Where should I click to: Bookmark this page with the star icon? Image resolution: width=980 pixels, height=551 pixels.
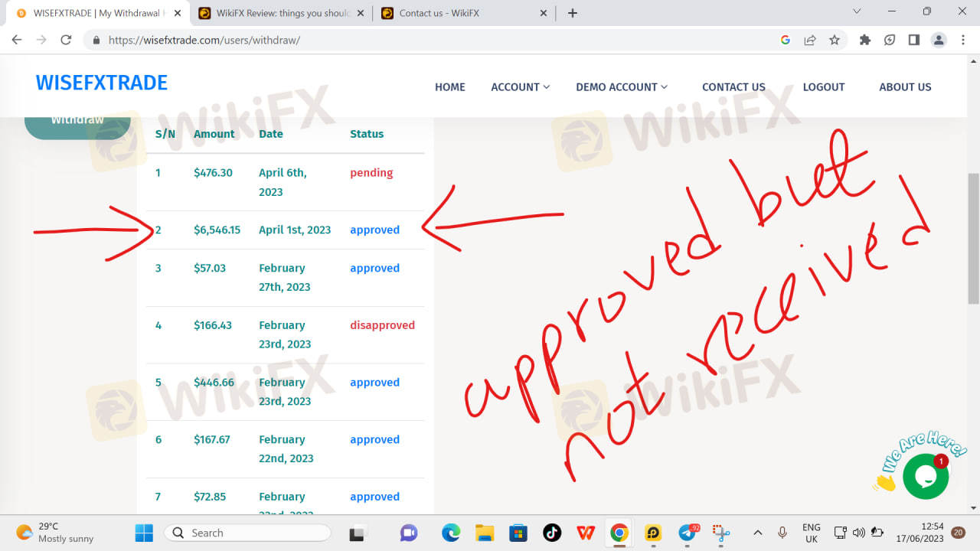835,40
